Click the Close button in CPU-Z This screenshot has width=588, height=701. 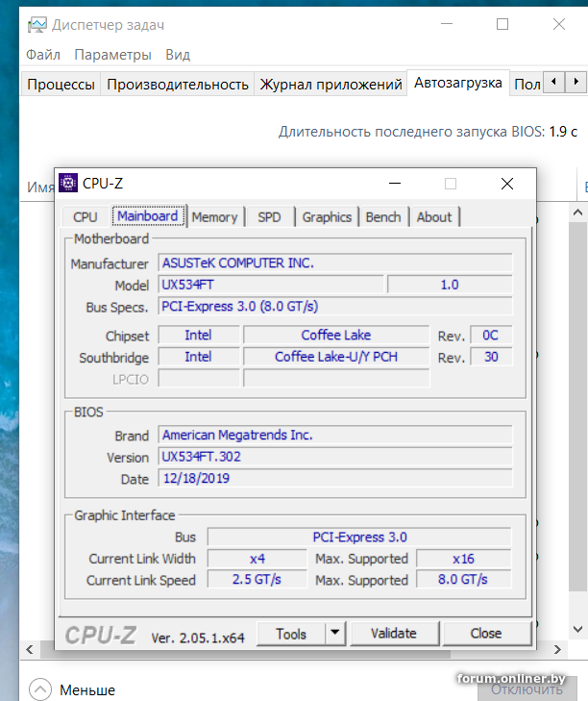(486, 634)
